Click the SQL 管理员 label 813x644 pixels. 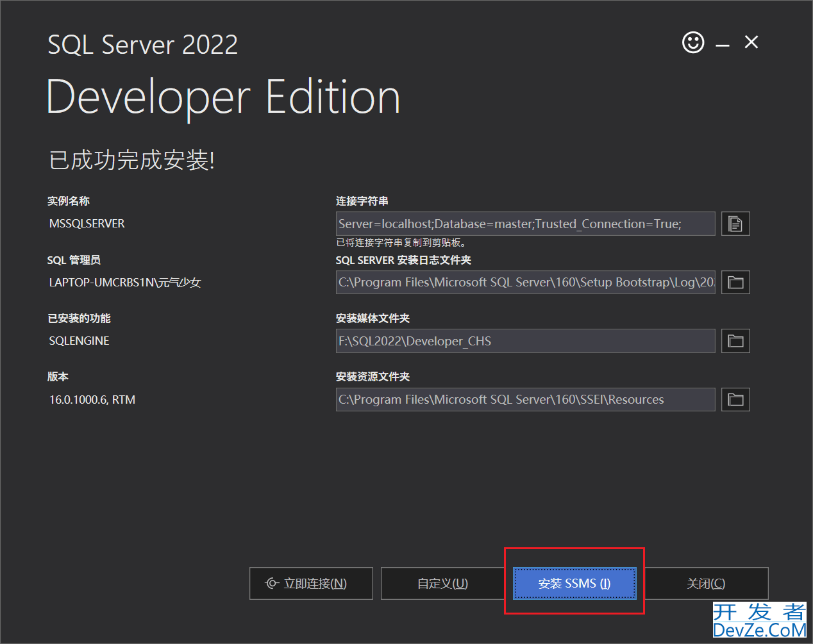pyautogui.click(x=74, y=260)
